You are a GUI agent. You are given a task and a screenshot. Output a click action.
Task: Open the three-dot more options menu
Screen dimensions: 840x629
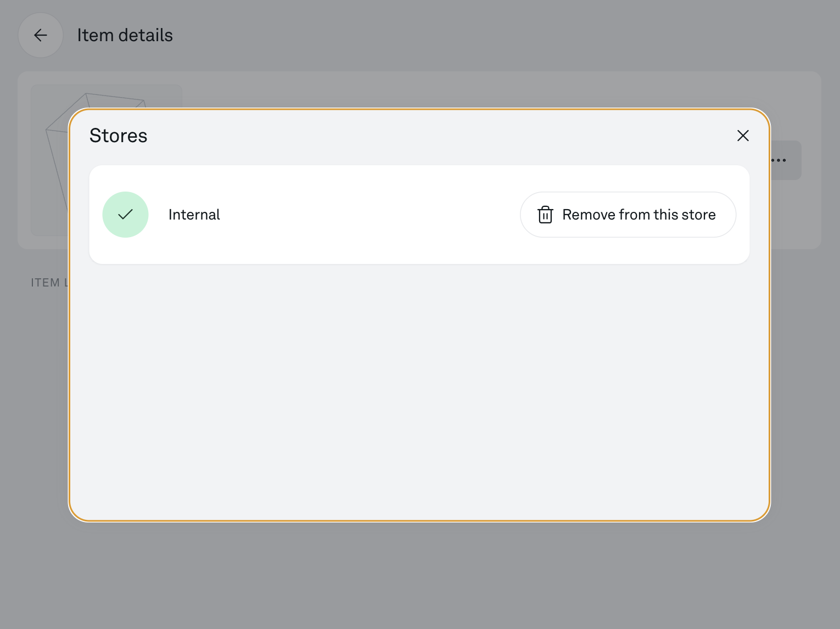pos(785,160)
